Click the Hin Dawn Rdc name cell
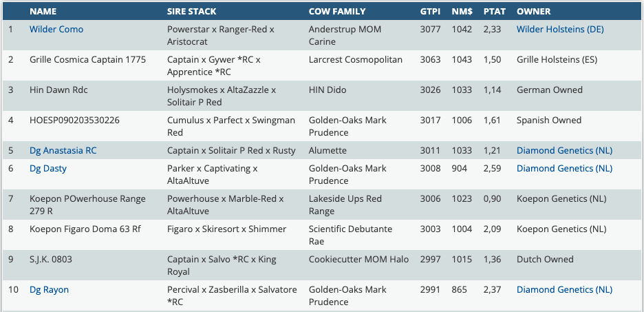Screen dimensions: 644x312 click(58, 90)
